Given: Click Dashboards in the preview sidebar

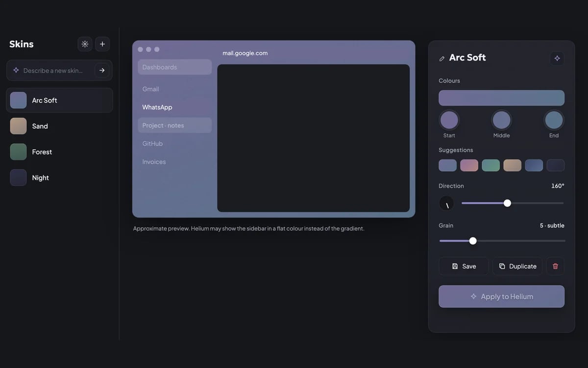Looking at the screenshot, I should [x=174, y=67].
